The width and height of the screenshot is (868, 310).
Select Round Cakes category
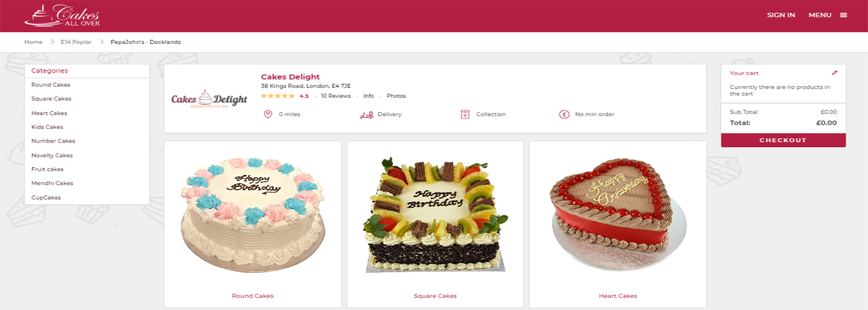pos(51,85)
